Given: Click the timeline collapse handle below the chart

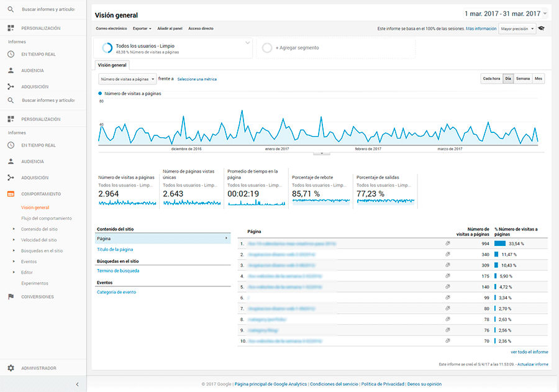Looking at the screenshot, I should [x=321, y=153].
